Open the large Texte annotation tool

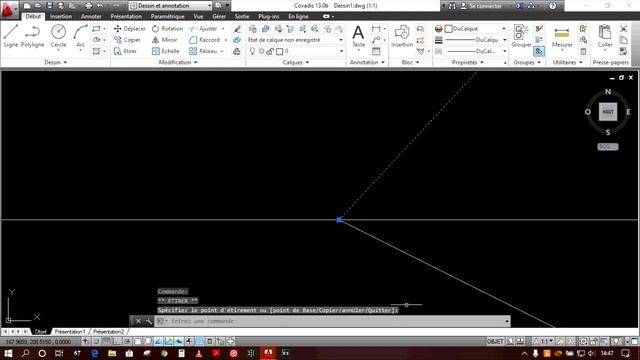pyautogui.click(x=358, y=36)
